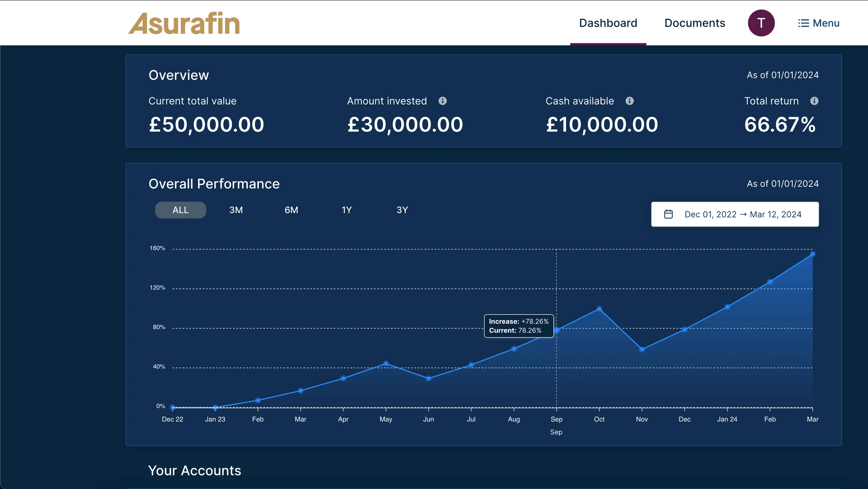Select the ALL time range

[181, 210]
